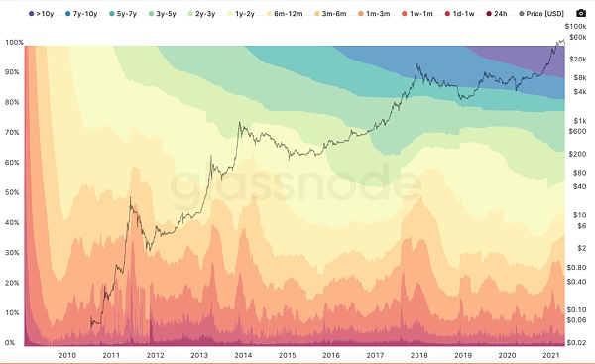Click the $100k price axis label
Image resolution: width=595 pixels, height=364 pixels.
[575, 26]
